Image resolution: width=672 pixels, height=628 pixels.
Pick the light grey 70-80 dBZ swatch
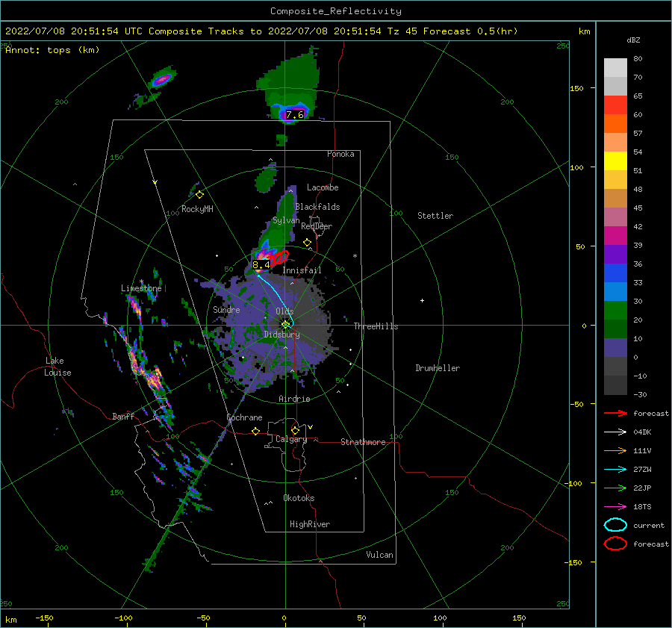coord(615,68)
